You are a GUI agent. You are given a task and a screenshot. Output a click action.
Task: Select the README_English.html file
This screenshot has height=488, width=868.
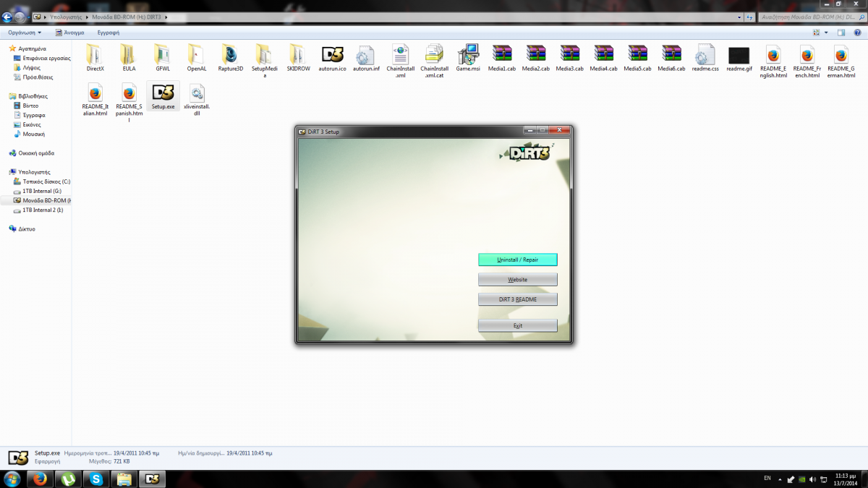click(x=774, y=61)
